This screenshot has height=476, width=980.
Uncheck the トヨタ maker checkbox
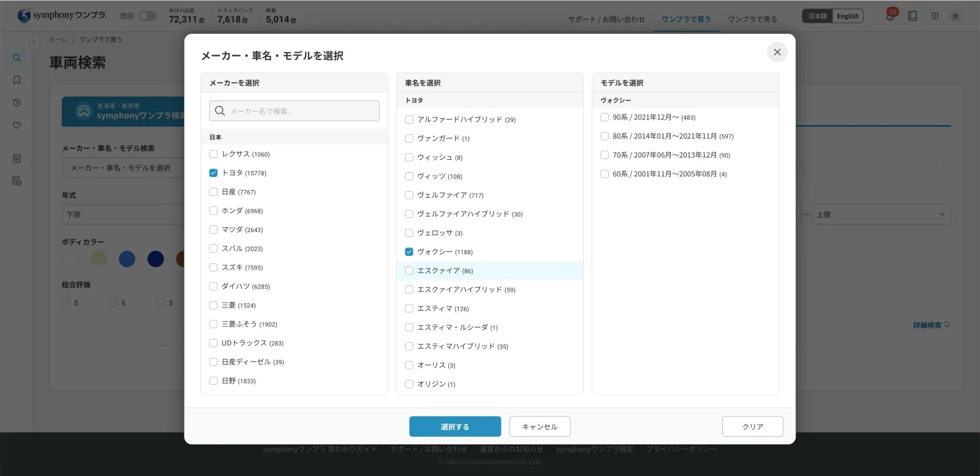[213, 173]
